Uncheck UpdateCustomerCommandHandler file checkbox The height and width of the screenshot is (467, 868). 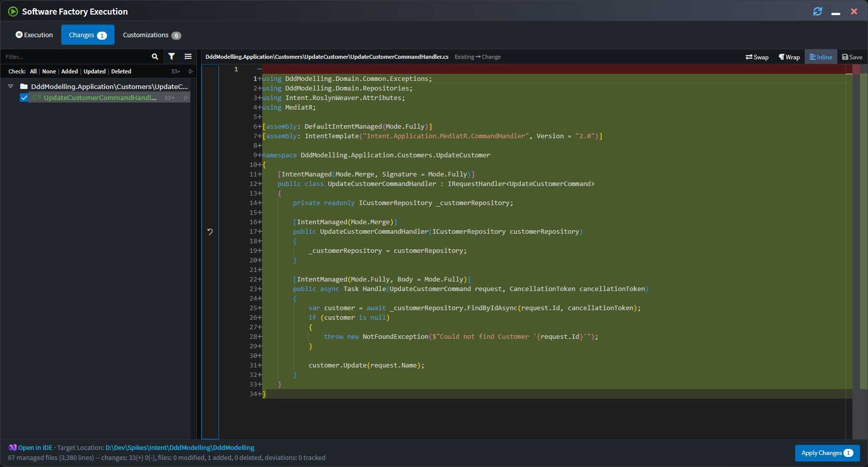[x=24, y=98]
